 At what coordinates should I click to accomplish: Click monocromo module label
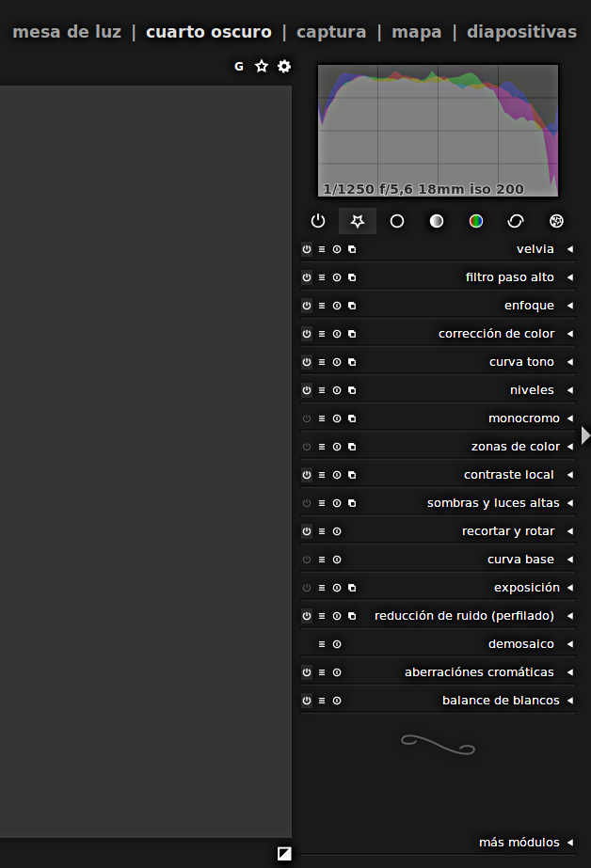point(524,418)
